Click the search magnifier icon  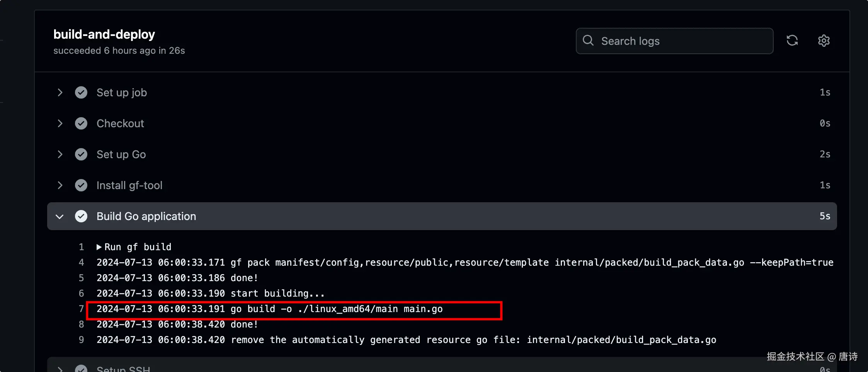(588, 40)
